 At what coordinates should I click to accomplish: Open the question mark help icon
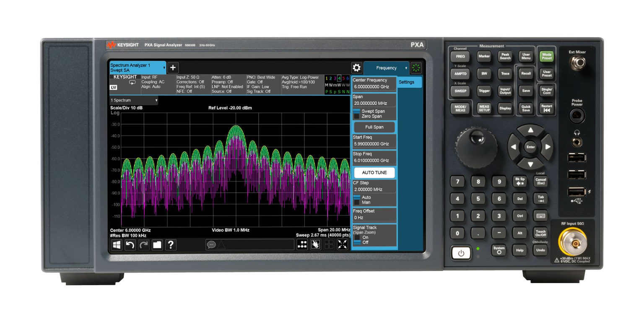tap(171, 245)
